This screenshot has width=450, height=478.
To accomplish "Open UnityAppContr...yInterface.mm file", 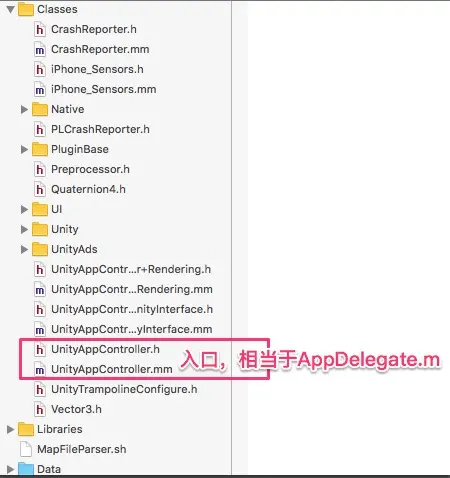I will point(132,329).
